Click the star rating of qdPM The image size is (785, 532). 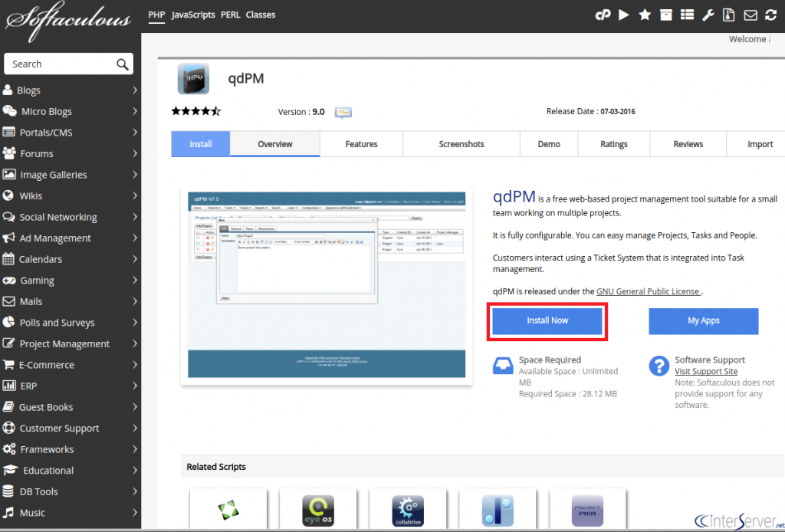click(x=195, y=111)
